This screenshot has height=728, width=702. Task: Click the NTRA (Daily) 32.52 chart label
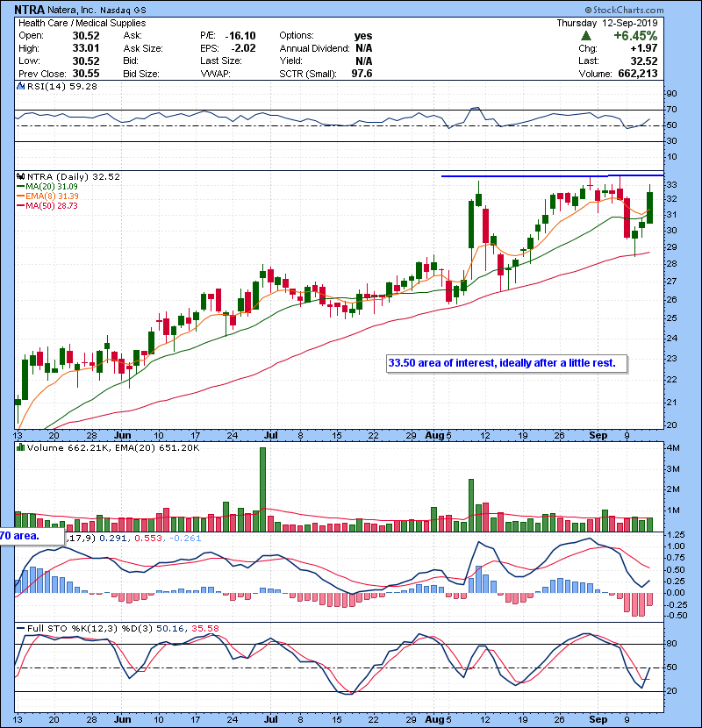tap(74, 177)
